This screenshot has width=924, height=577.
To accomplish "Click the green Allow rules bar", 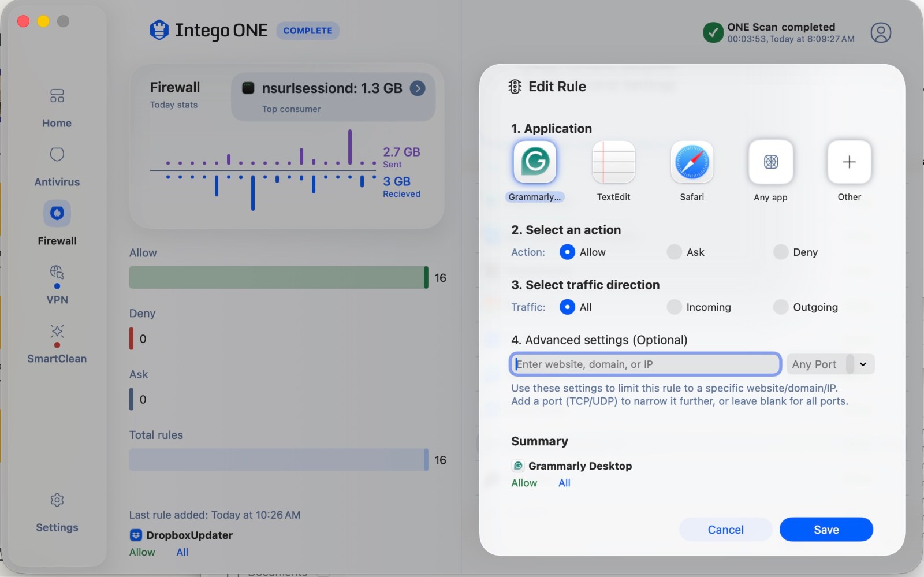I will 277,278.
